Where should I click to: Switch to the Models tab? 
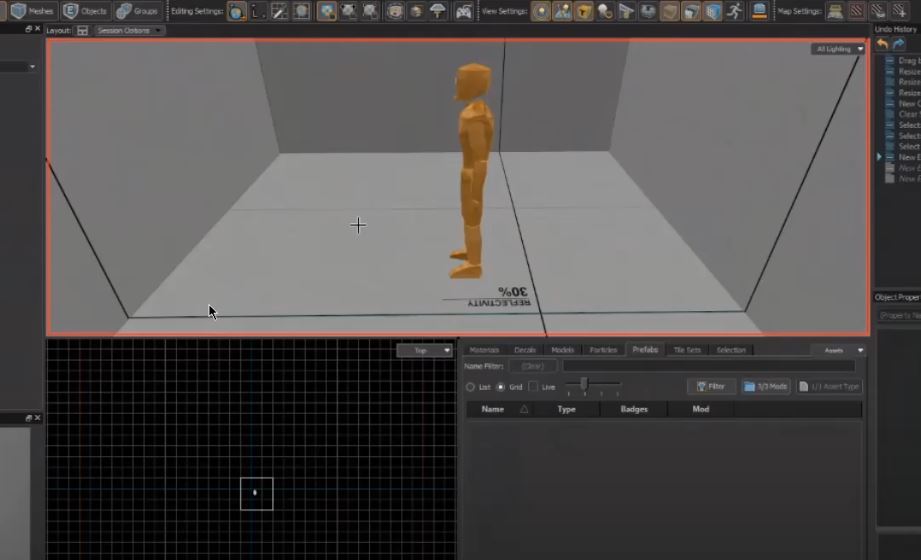tap(562, 350)
